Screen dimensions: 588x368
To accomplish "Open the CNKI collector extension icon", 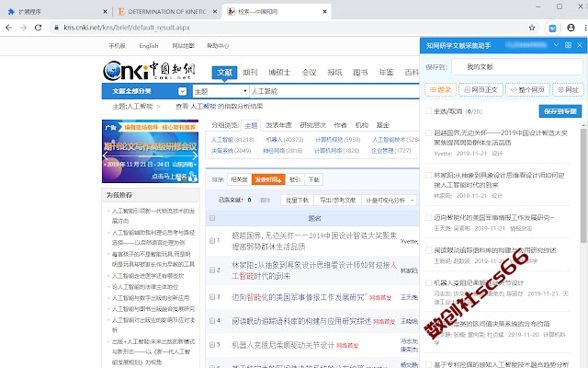I will pyautogui.click(x=552, y=28).
